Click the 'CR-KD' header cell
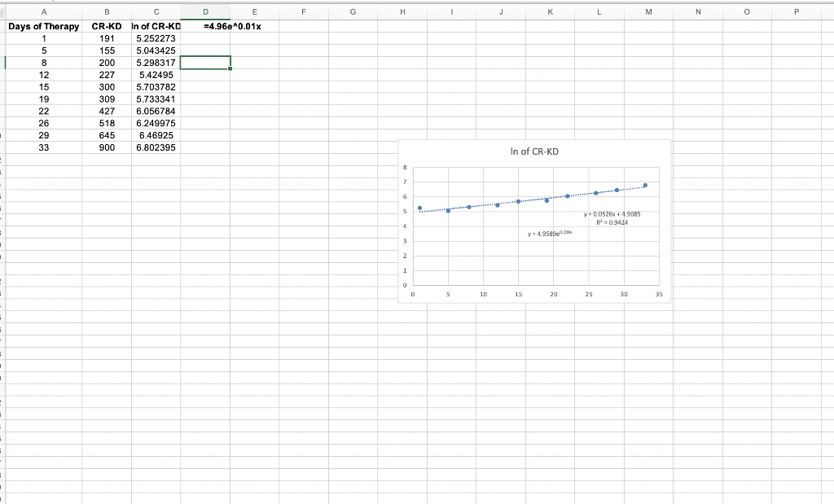The height and width of the screenshot is (504, 834). point(107,26)
